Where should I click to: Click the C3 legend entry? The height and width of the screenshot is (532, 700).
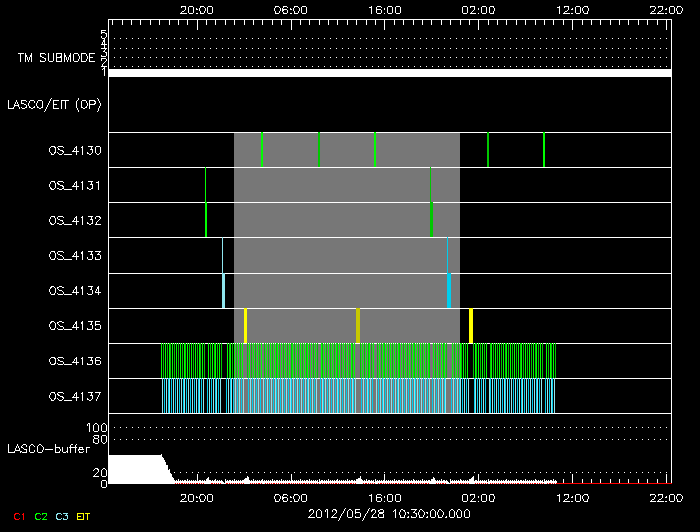click(x=62, y=516)
